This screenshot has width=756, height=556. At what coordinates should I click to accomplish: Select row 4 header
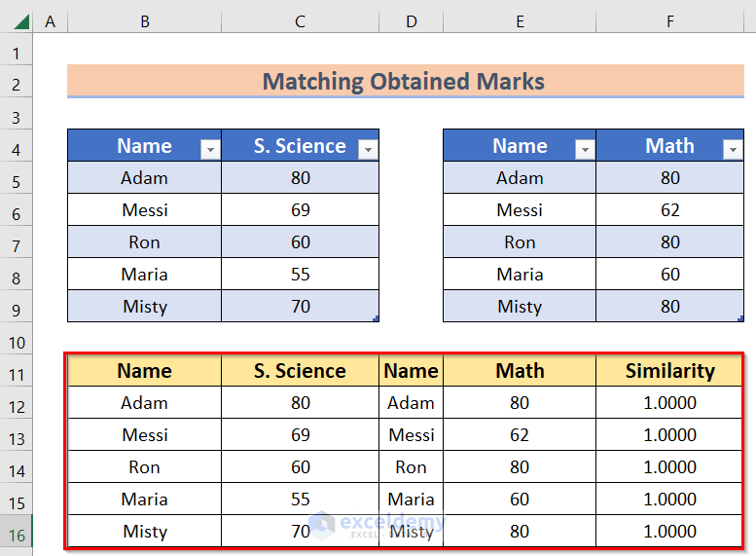18,149
